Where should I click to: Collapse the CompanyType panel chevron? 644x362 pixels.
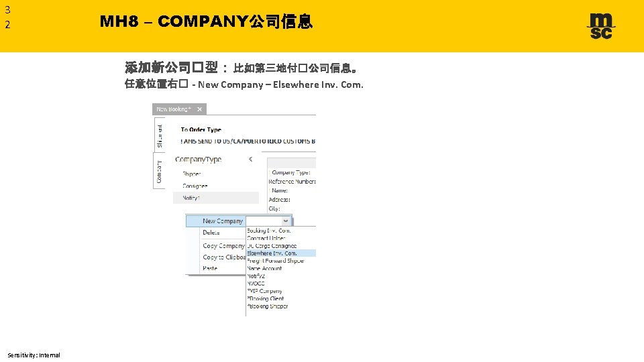250,159
